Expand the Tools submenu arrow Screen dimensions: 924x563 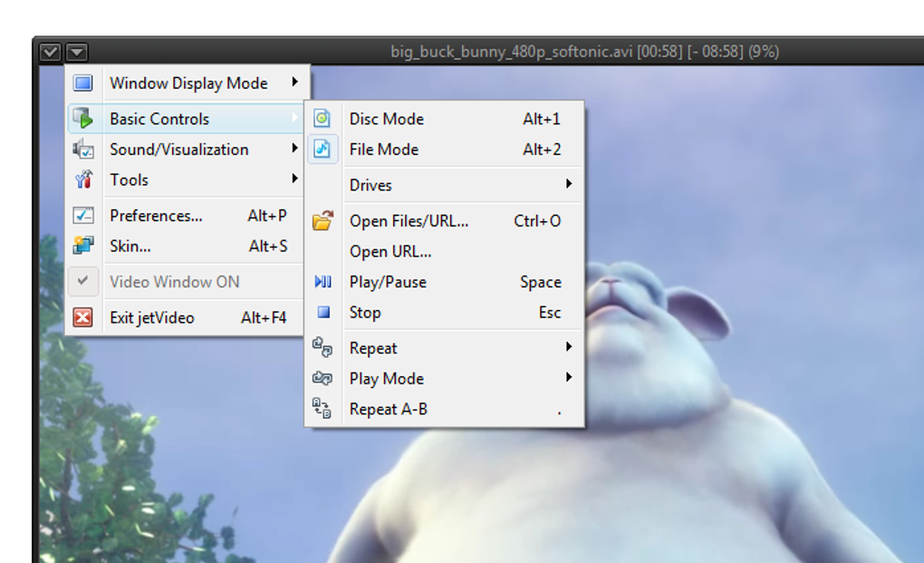point(294,178)
